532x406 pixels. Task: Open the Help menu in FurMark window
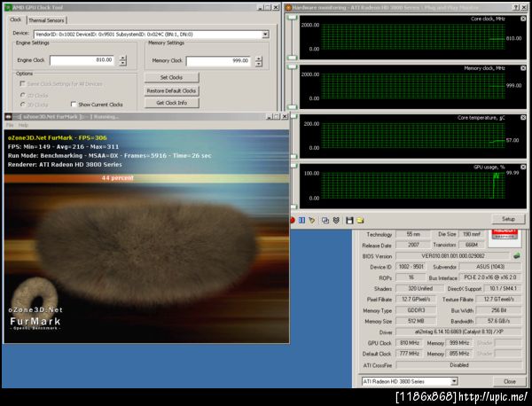[x=23, y=125]
